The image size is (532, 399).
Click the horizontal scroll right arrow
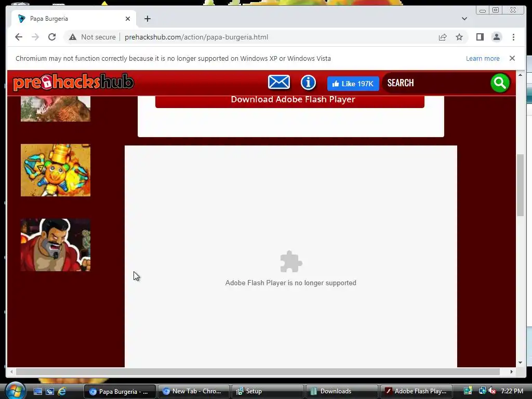coord(511,372)
